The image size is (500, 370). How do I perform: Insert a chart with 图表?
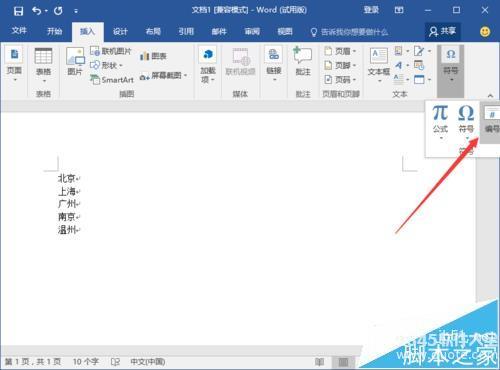[153, 56]
